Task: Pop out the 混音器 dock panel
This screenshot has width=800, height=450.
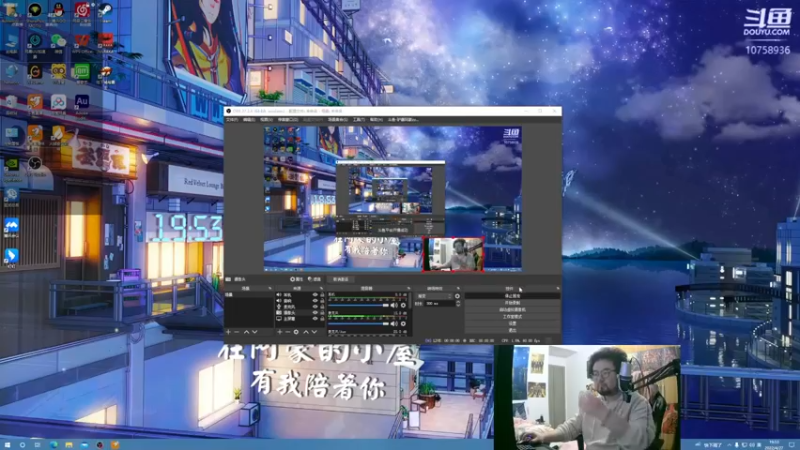Action: tap(409, 288)
